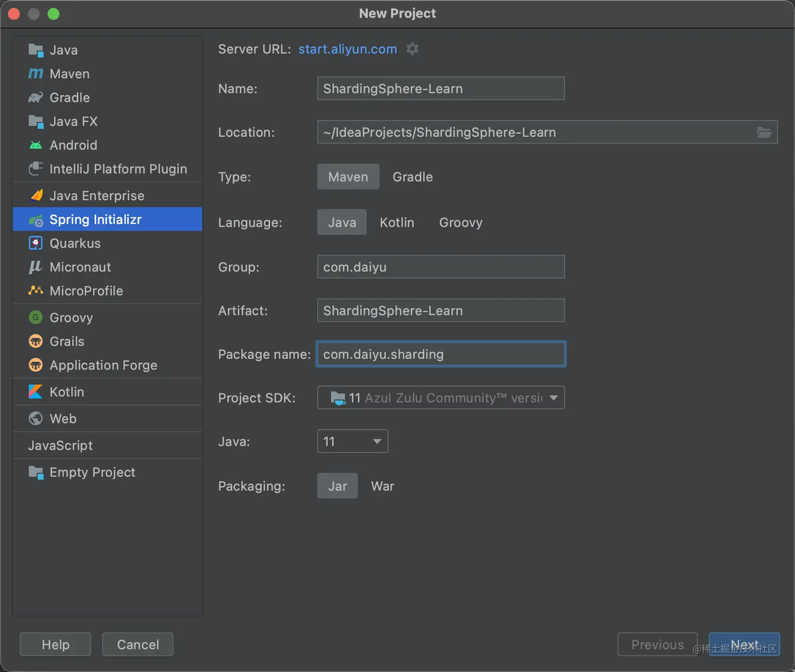Viewport: 795px width, 672px height.
Task: Click the MicroProfile icon
Action: (36, 290)
